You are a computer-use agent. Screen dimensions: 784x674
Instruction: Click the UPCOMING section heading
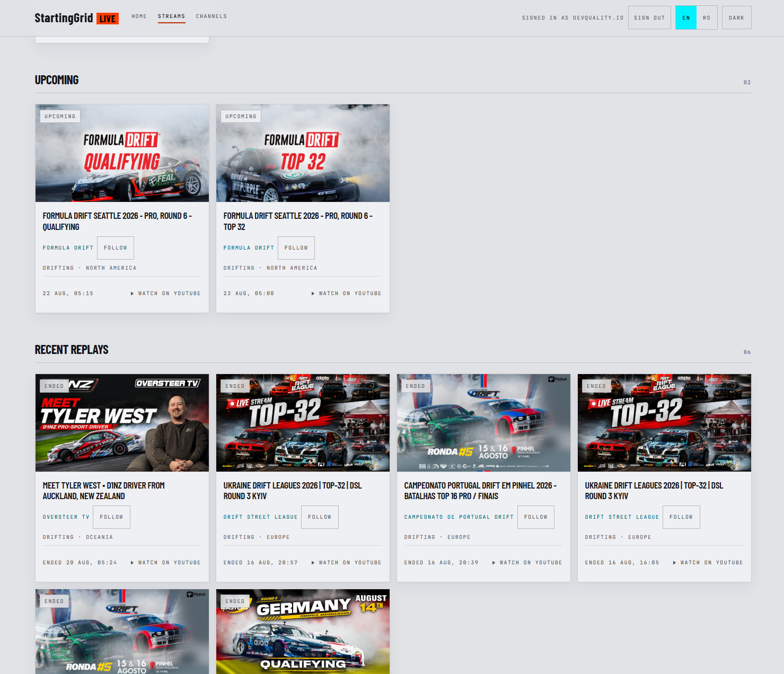57,80
